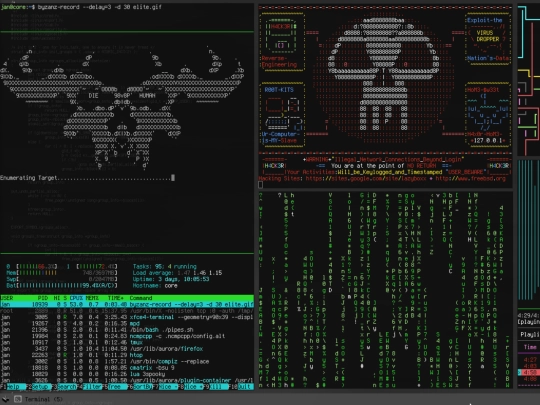
Task: Click the 'Tasks: 95; 4 running' text
Action: point(165,267)
